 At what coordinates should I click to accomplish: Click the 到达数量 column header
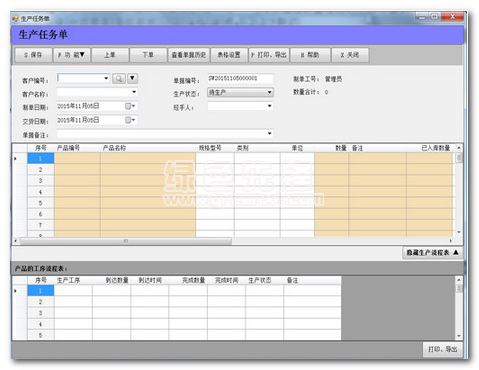(x=112, y=280)
